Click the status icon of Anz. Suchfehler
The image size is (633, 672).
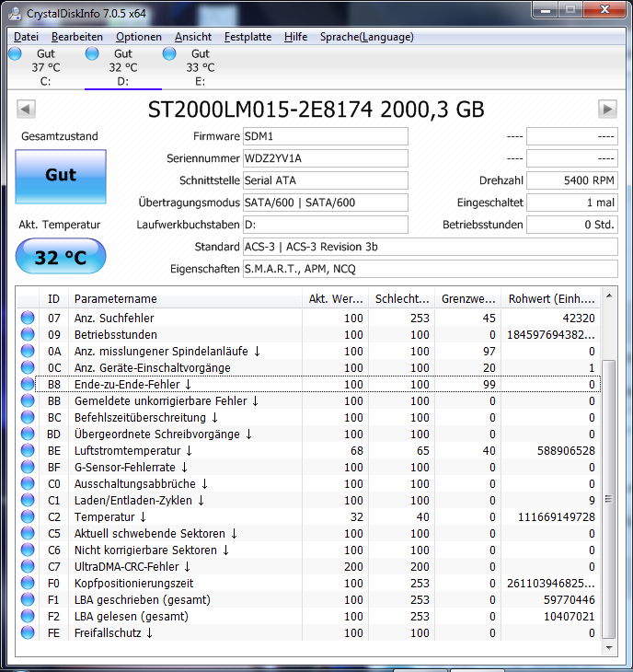point(28,318)
